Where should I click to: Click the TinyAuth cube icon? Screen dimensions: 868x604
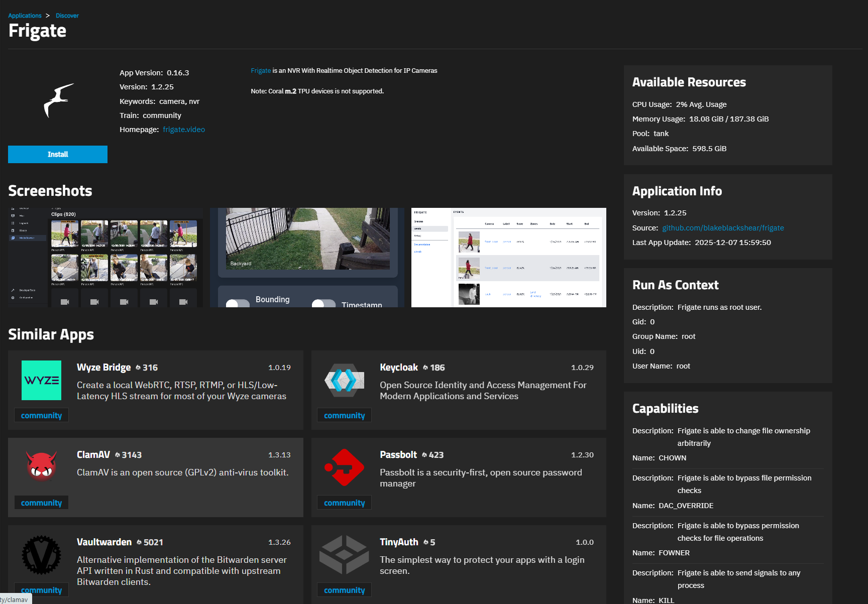(344, 555)
